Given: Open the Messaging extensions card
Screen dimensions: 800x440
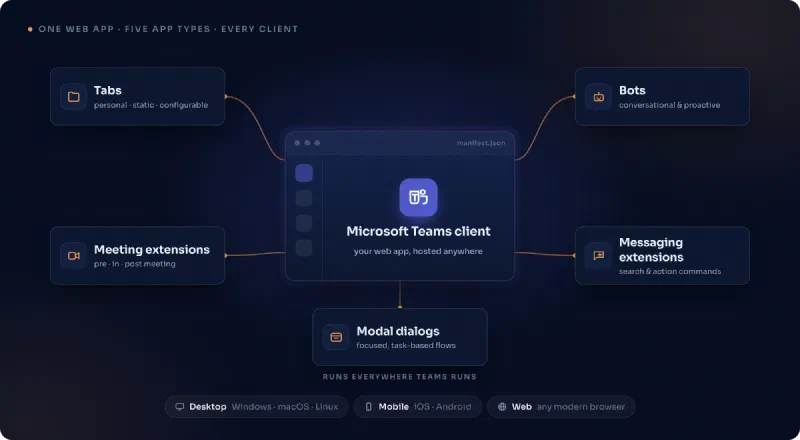Looking at the screenshot, I should [662, 256].
